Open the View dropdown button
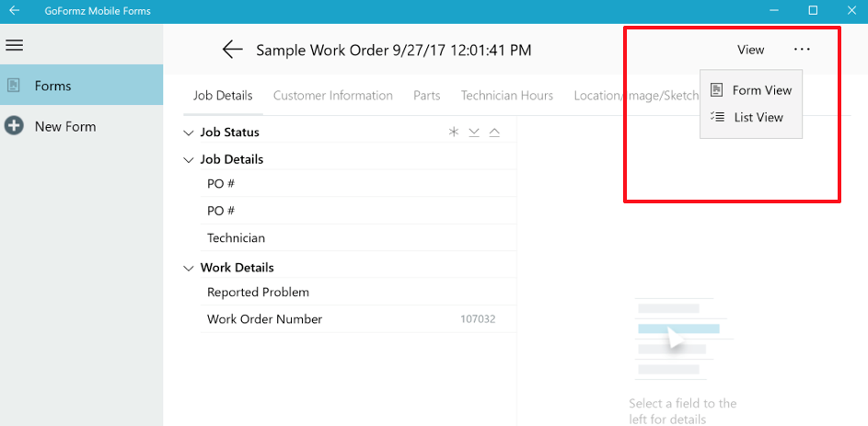 pyautogui.click(x=751, y=50)
